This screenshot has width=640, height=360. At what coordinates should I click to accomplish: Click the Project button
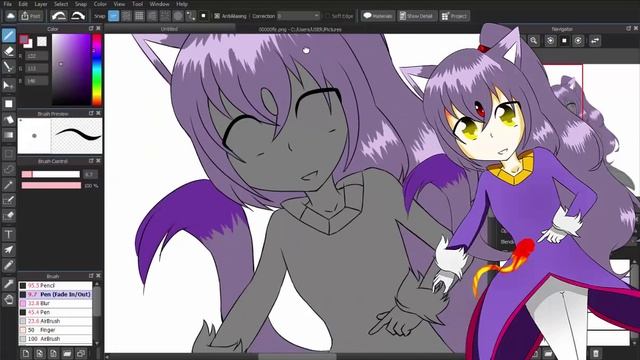point(455,16)
